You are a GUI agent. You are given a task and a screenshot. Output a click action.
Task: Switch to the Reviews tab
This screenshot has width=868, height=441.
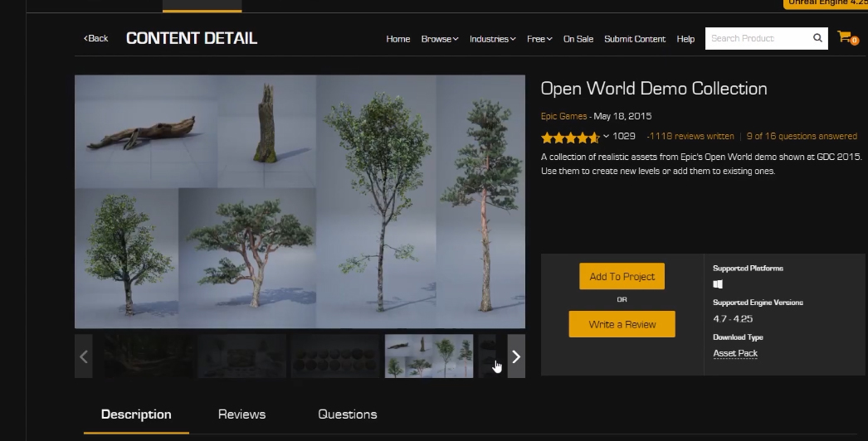pos(241,414)
